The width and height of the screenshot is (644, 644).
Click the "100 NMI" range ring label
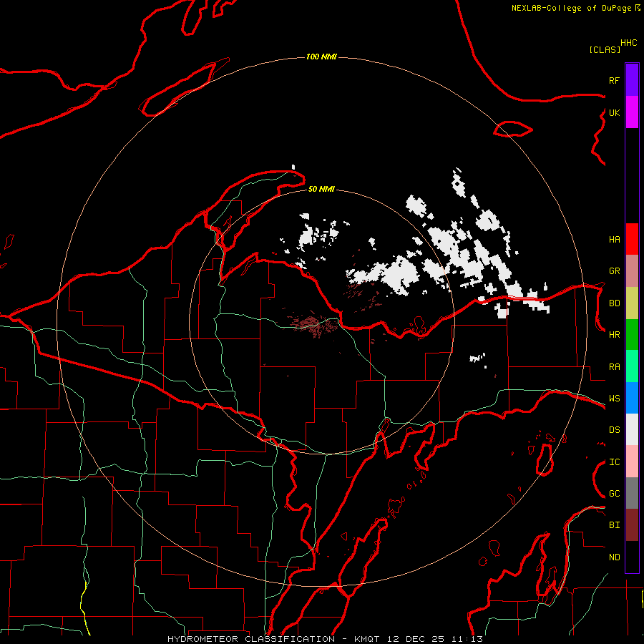click(321, 57)
